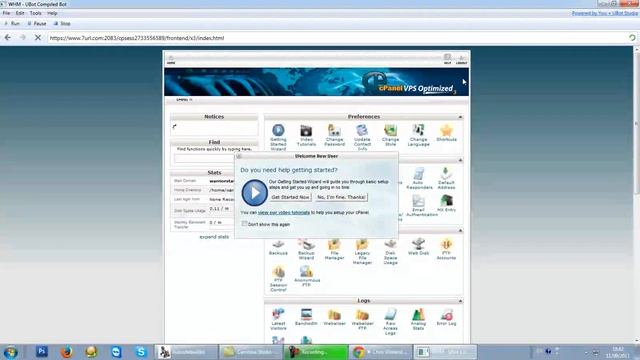Open the Windows Start button
Screen dimensions: 640x360
11,352
